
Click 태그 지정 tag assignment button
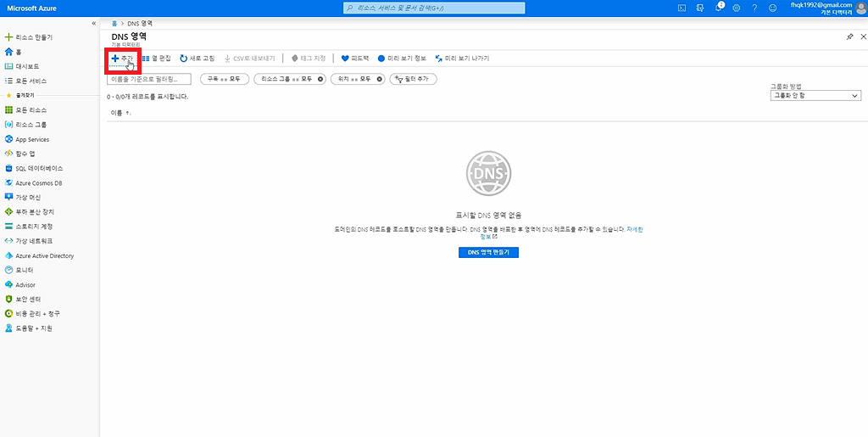[x=309, y=59]
